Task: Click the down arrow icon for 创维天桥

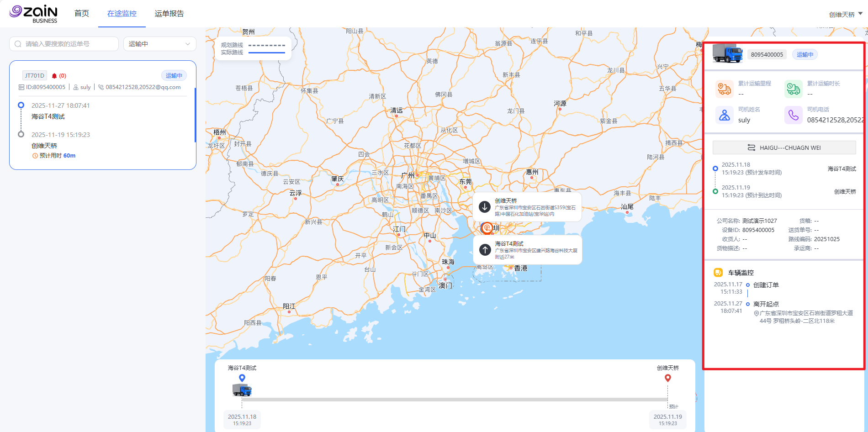Action: 485,207
